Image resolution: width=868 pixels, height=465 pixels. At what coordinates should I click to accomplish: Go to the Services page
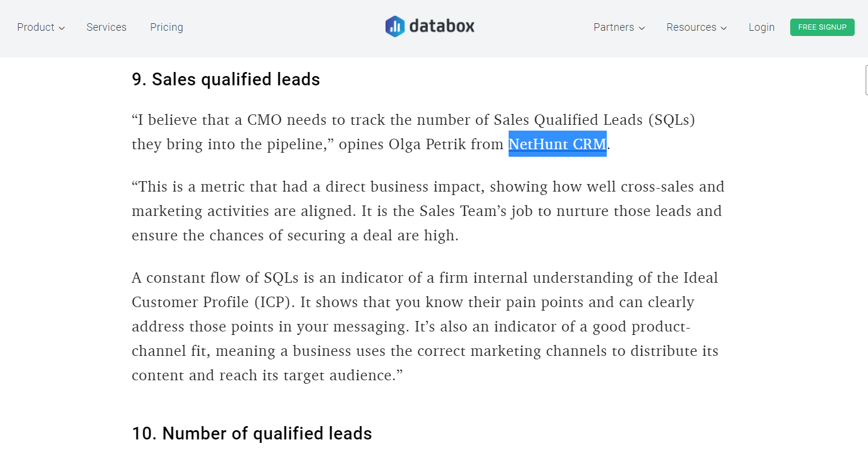(106, 27)
